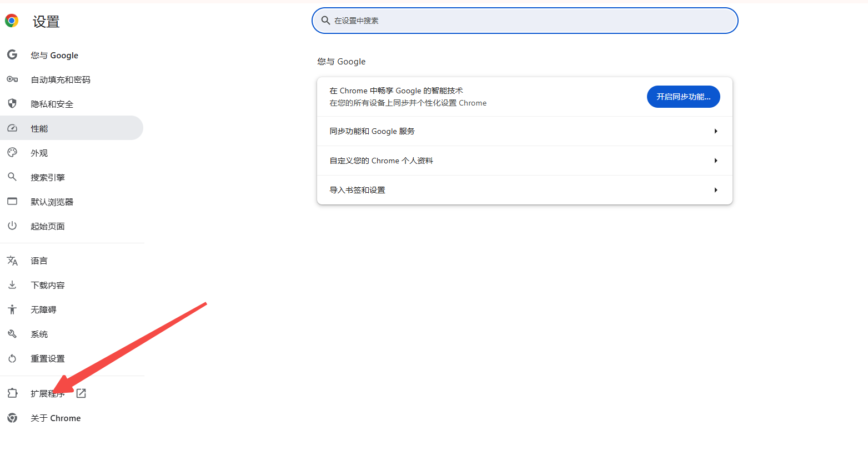The height and width of the screenshot is (465, 868).
Task: Click the search icon in settings search bar
Action: click(x=326, y=21)
